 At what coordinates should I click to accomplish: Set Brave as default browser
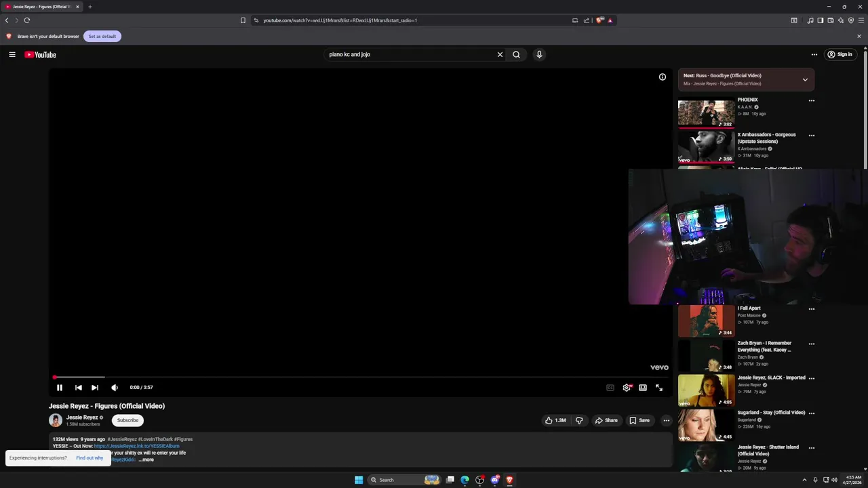coord(102,36)
